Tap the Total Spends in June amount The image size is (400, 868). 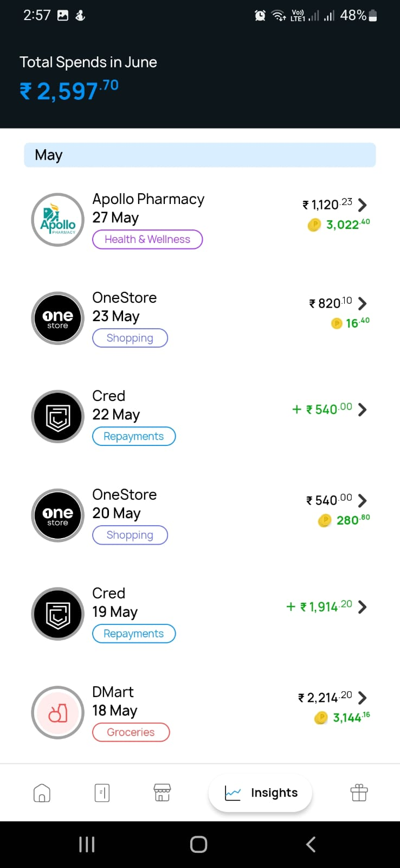click(69, 91)
